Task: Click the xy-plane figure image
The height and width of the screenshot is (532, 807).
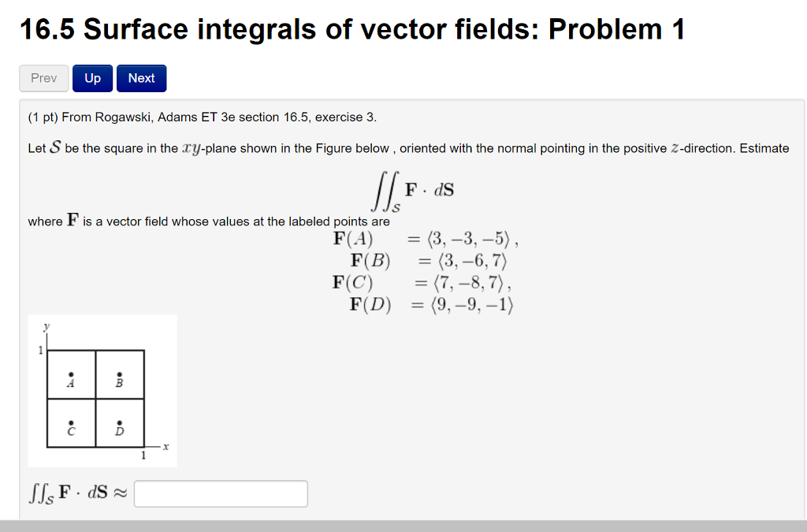Action: click(x=102, y=390)
